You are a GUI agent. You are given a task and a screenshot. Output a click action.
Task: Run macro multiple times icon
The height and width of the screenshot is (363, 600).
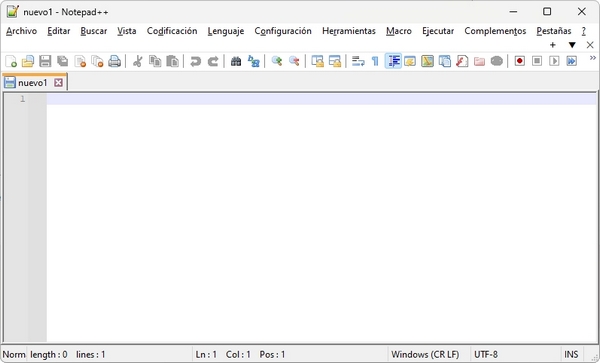[571, 61]
